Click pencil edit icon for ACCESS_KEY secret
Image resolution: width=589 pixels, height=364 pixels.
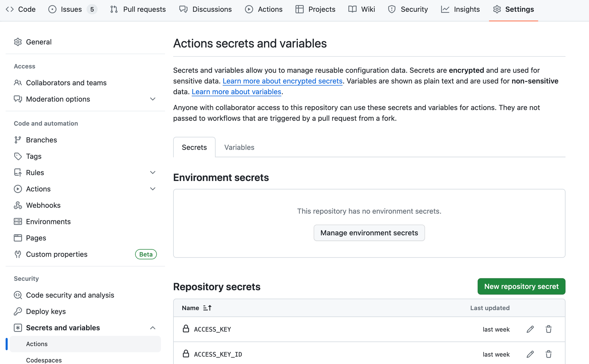pyautogui.click(x=530, y=329)
